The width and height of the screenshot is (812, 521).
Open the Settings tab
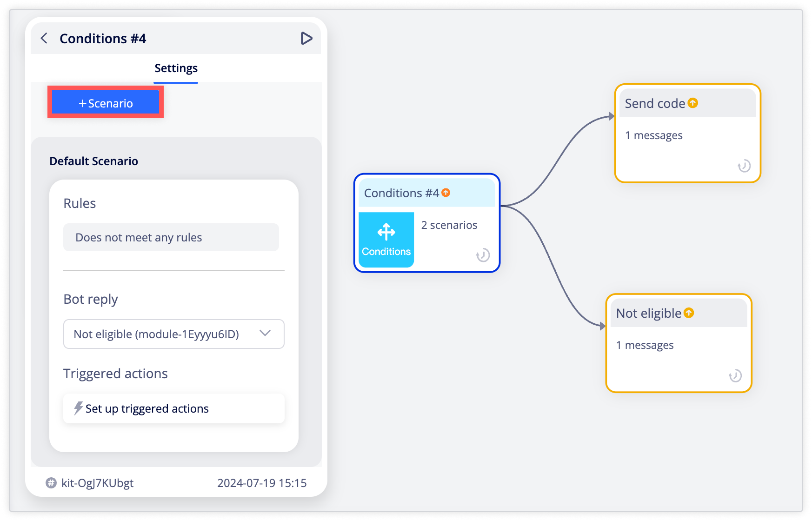tap(176, 68)
